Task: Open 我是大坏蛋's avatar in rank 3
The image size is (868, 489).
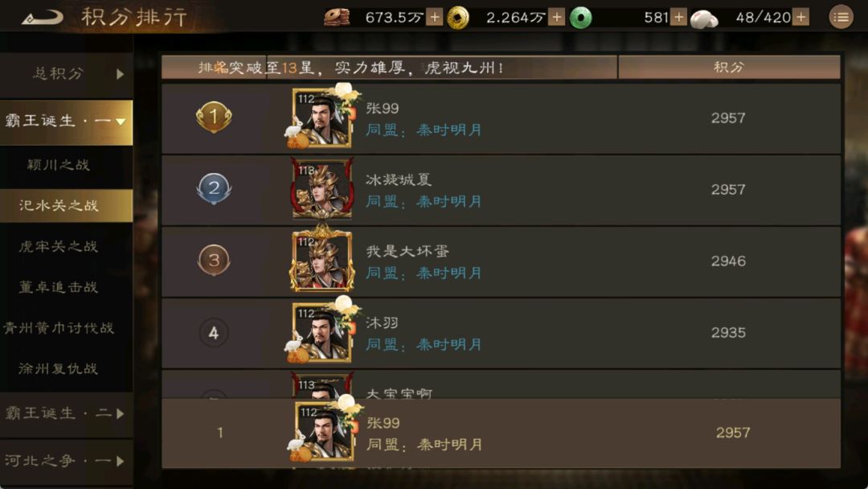Action: 321,259
